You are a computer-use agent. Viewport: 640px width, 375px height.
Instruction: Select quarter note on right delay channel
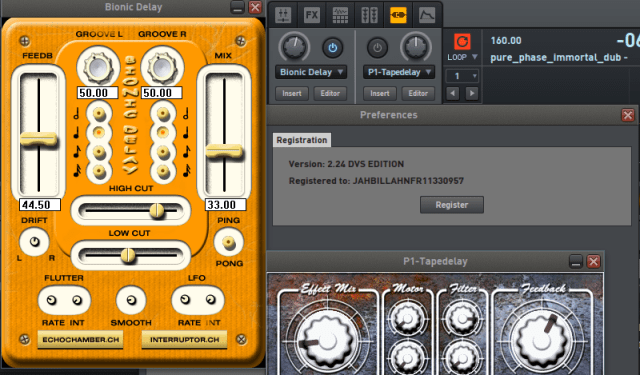[x=163, y=133]
